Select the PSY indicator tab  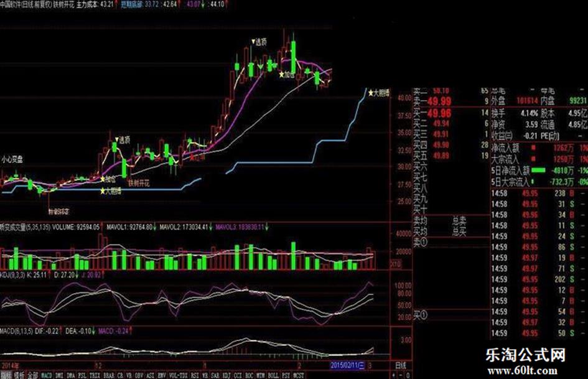coord(286,375)
